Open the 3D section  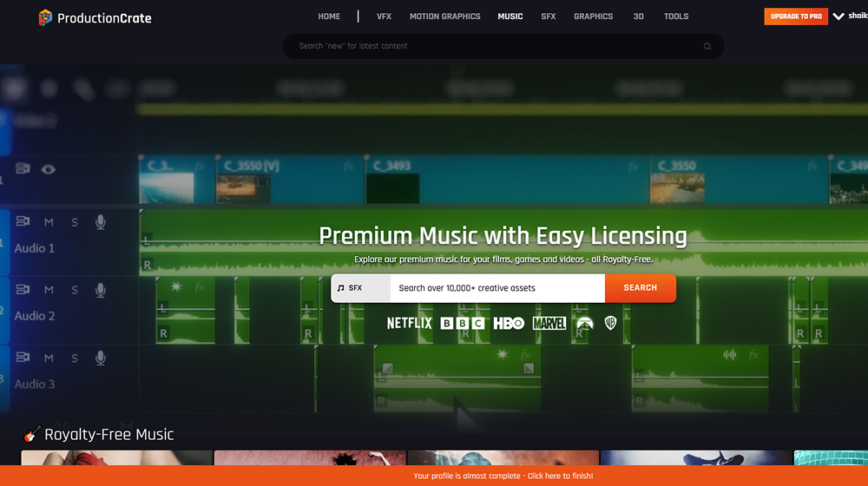click(638, 16)
